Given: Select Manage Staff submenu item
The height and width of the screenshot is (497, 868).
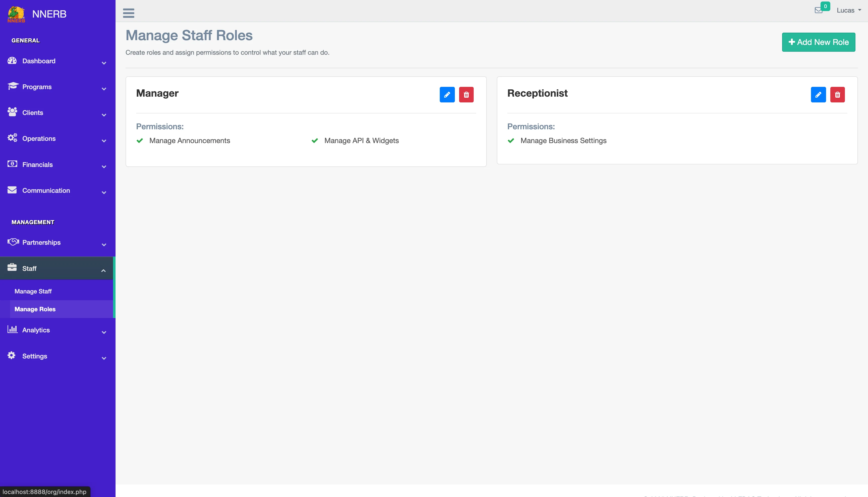Looking at the screenshot, I should click(x=33, y=291).
